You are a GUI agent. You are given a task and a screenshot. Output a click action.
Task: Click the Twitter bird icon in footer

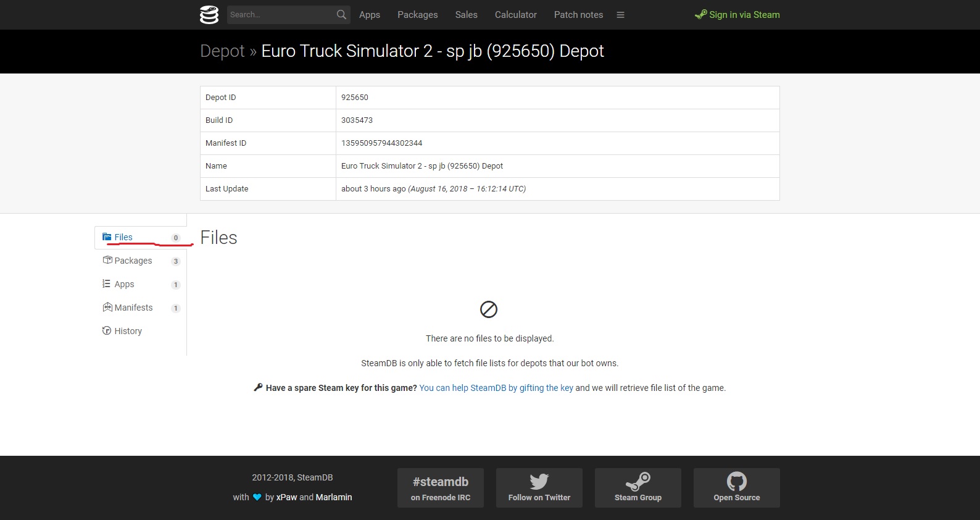coord(539,481)
